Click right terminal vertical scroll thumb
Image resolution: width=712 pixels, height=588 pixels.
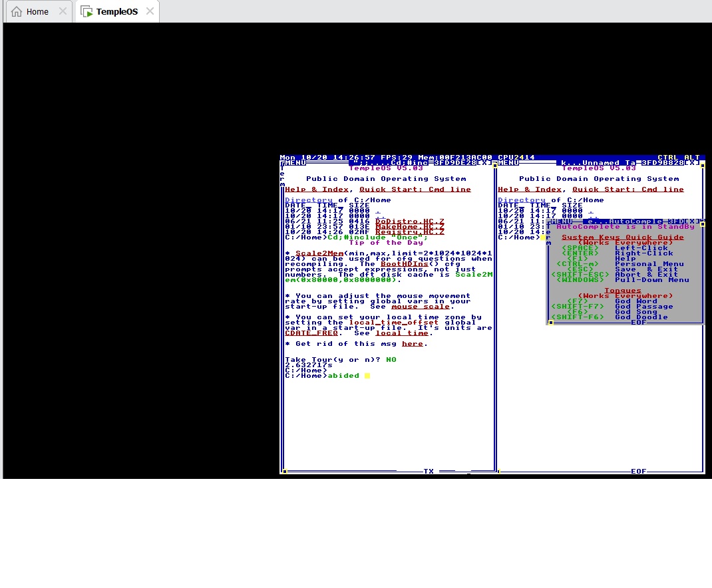coord(703,166)
